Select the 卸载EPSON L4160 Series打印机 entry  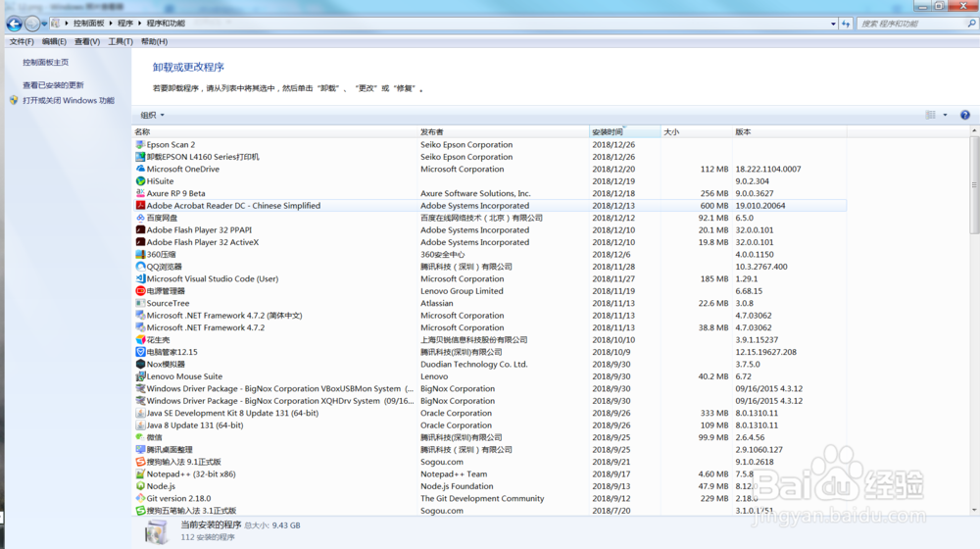(490, 157)
